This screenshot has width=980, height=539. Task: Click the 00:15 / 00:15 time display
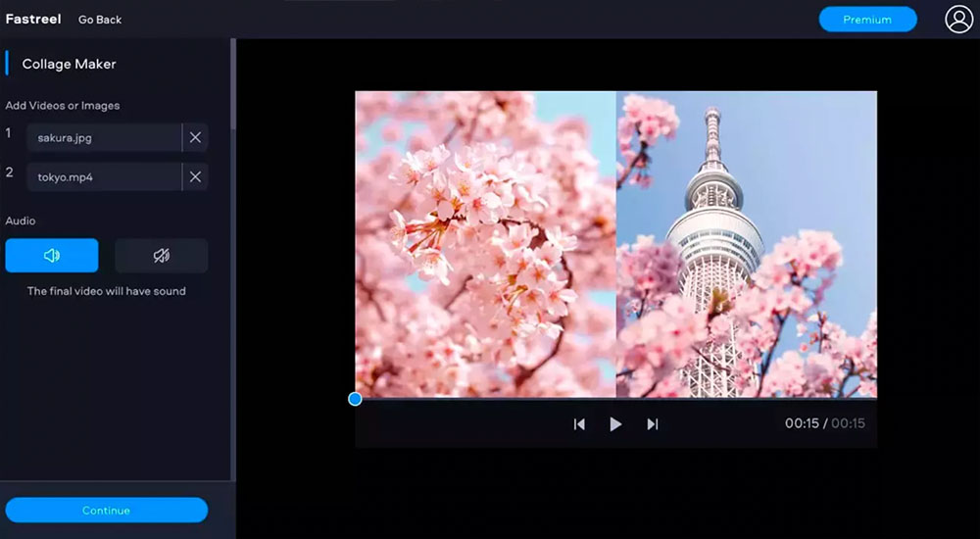pos(825,423)
